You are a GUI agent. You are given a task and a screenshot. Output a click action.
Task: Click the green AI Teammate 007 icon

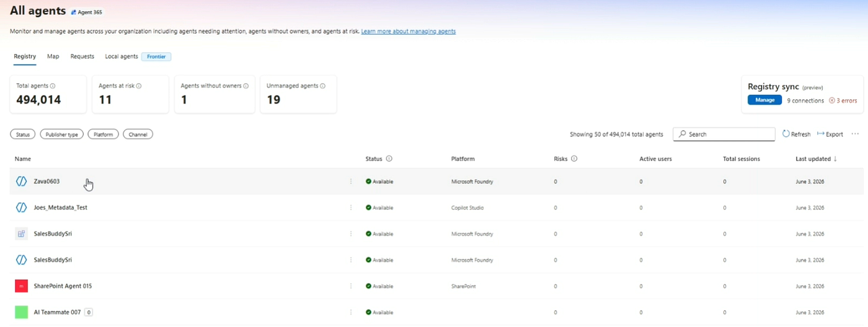point(21,312)
